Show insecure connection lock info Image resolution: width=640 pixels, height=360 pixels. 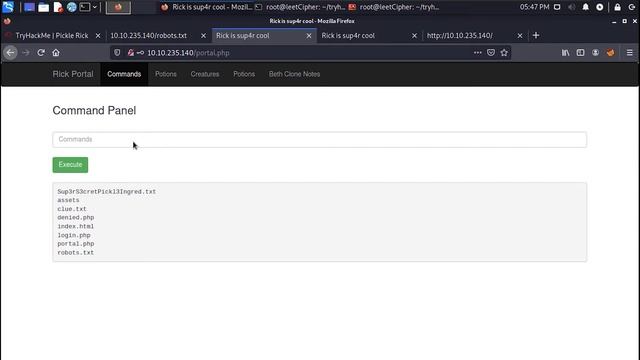(131, 53)
